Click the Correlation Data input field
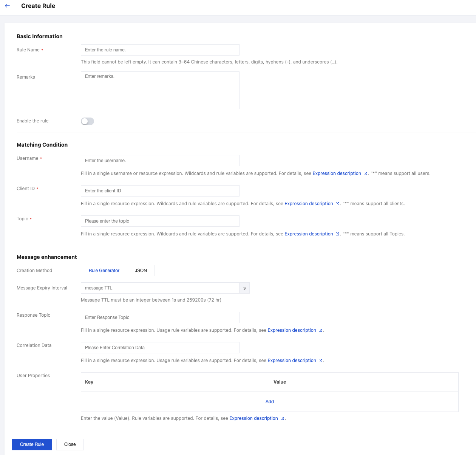 pos(160,348)
